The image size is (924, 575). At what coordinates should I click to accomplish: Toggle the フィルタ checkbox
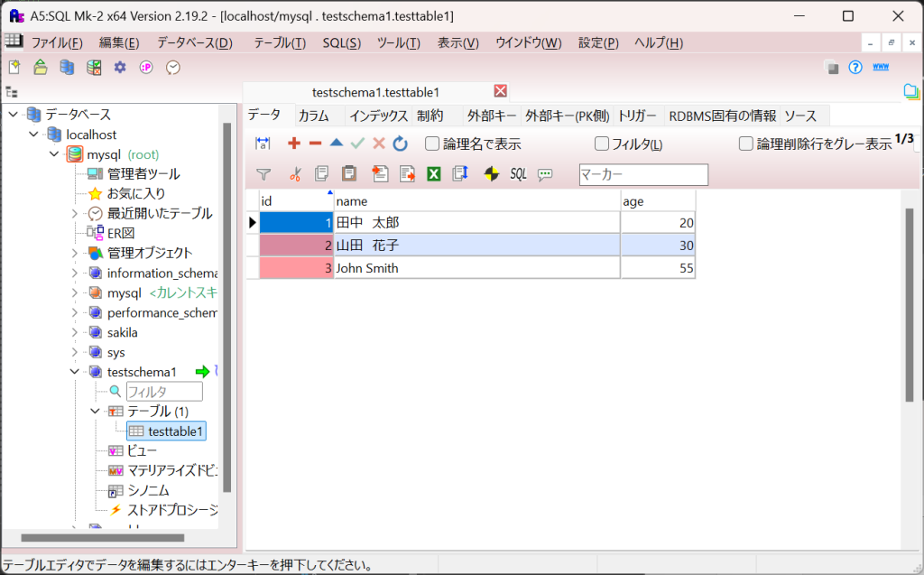point(602,144)
